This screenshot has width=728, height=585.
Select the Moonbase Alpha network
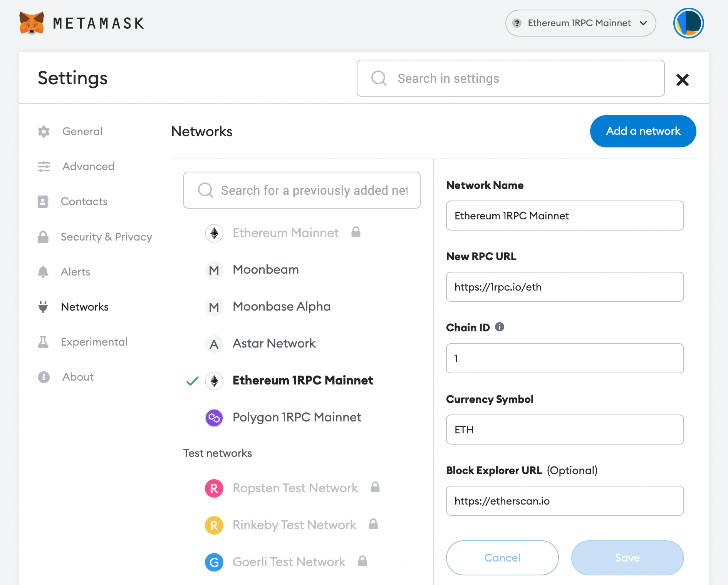click(x=282, y=306)
